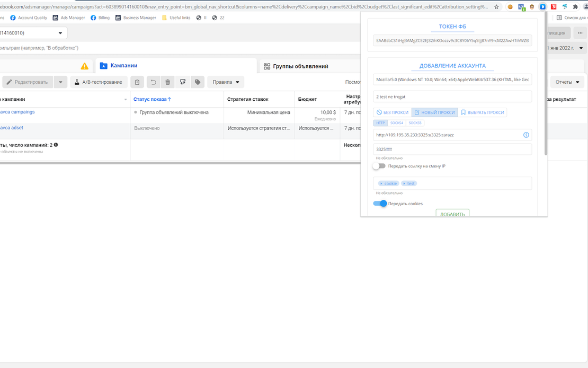
Task: Click the trash delete icon
Action: pos(168,82)
